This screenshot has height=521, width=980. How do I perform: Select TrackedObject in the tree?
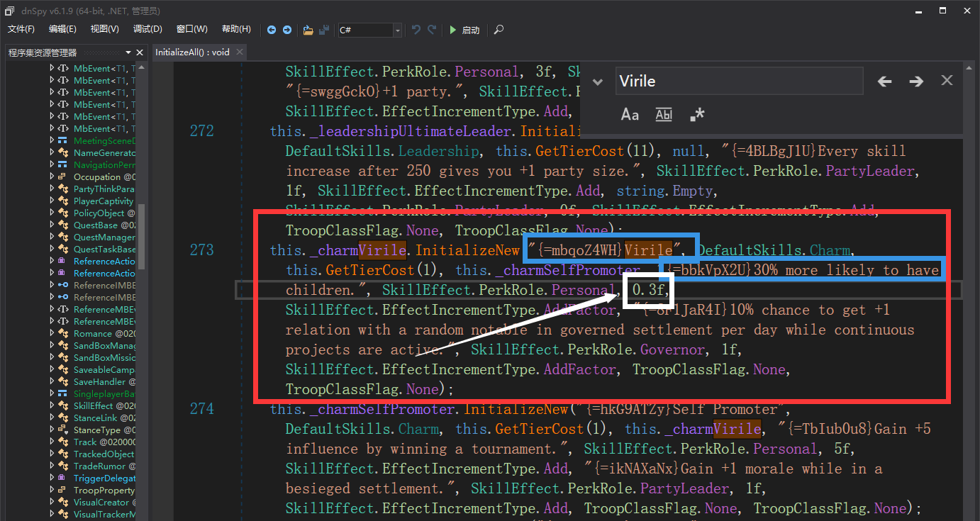pos(104,454)
